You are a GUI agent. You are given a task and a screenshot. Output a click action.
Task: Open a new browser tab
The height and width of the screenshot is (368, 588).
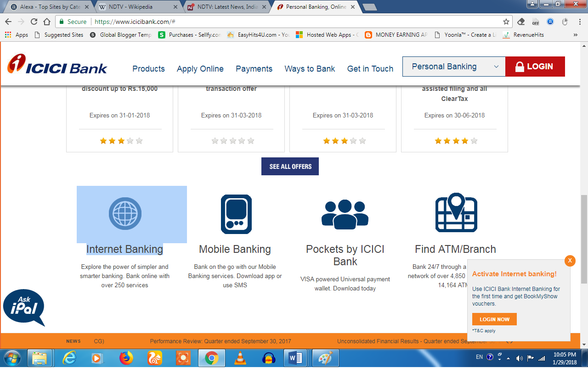coord(370,7)
